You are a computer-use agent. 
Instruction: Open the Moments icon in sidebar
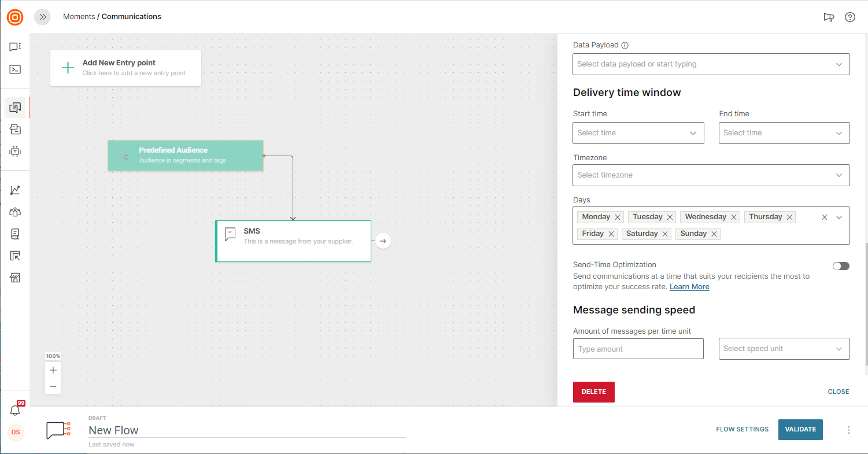(15, 108)
